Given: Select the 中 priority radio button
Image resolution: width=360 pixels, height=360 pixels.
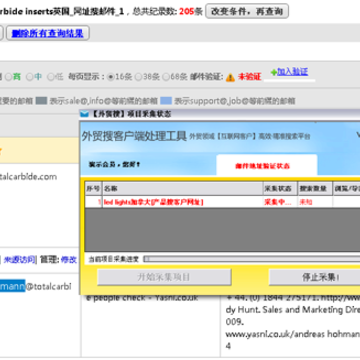Looking at the screenshot, I should click(29, 77).
